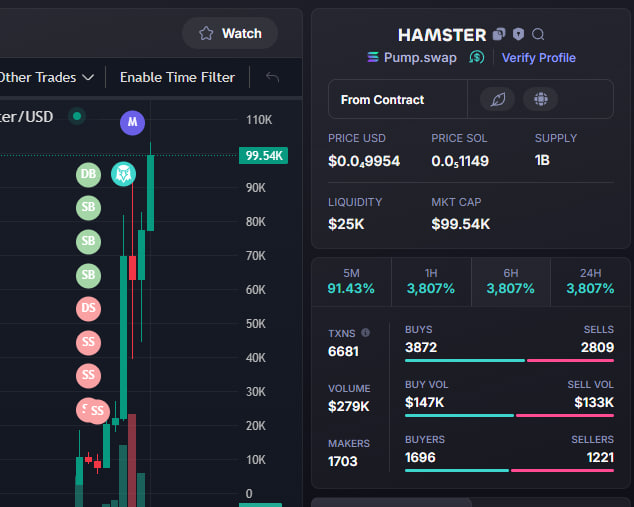Select the 5M timeframe tab
The width and height of the screenshot is (634, 507).
coord(351,282)
